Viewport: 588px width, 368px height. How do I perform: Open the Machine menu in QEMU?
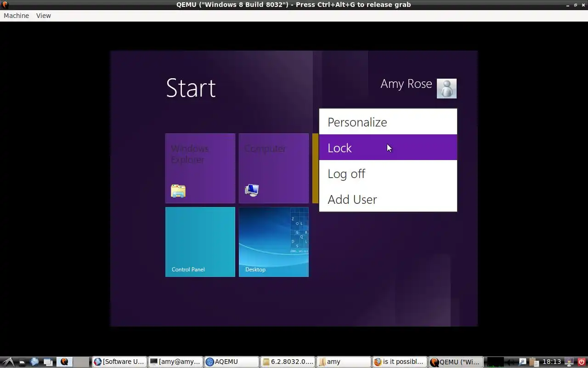[x=16, y=16]
